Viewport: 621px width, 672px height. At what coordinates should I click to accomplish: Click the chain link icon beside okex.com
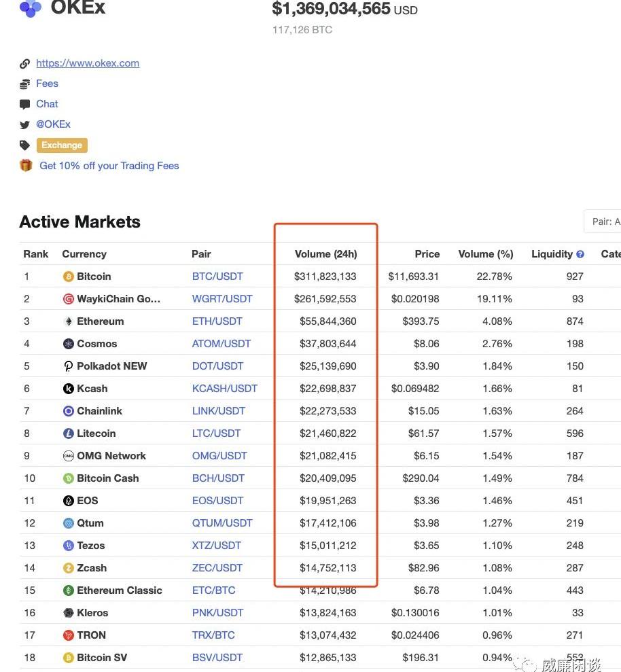pyautogui.click(x=25, y=64)
